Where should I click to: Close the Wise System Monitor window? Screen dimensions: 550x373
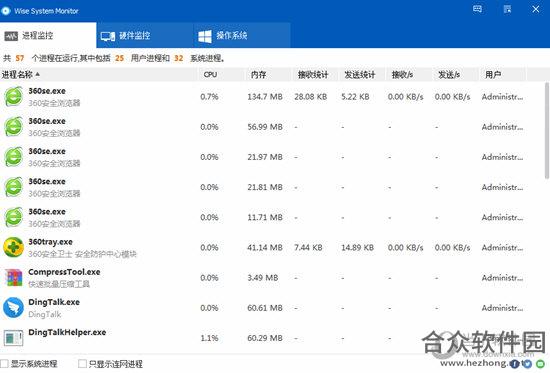(536, 9)
